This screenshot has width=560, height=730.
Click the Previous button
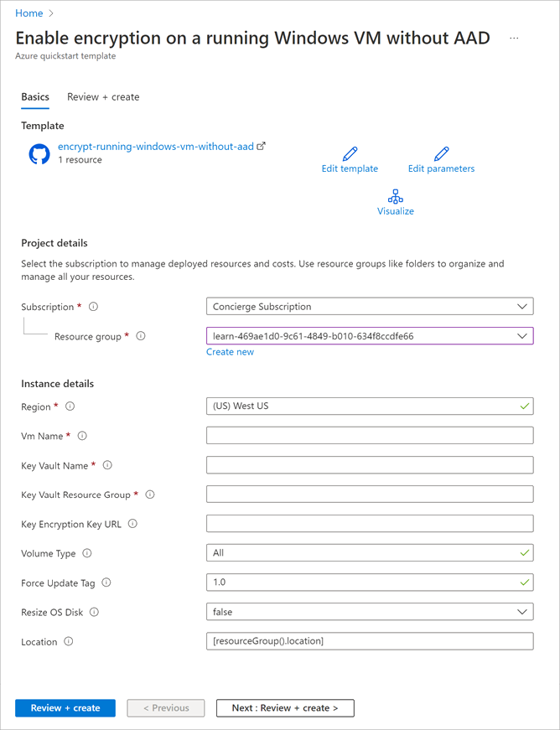166,707
